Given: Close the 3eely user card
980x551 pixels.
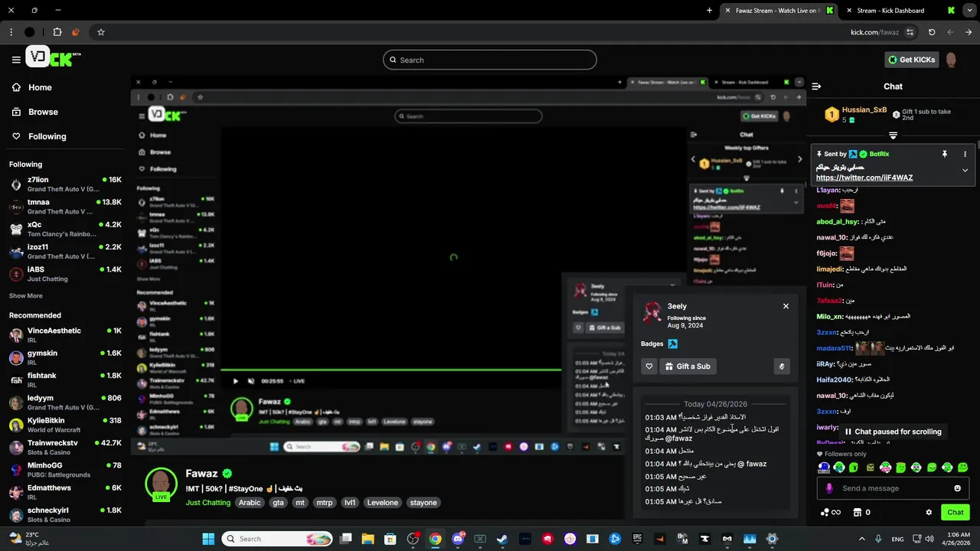Looking at the screenshot, I should pos(786,306).
